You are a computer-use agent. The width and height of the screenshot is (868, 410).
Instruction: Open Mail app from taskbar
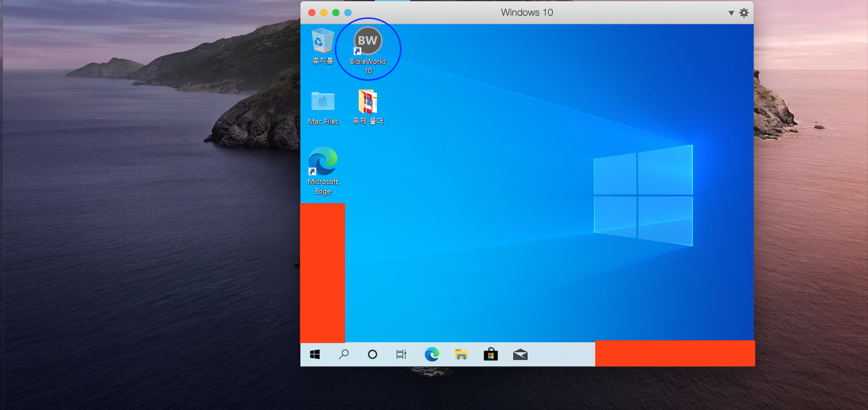520,354
